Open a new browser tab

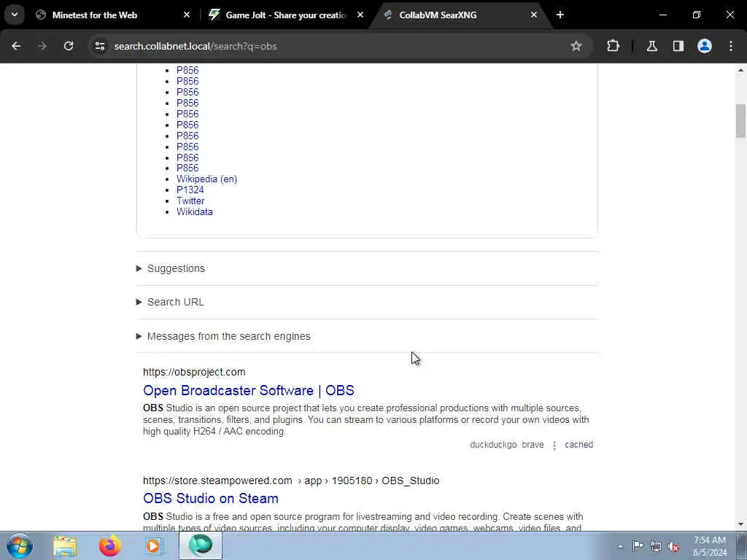click(560, 15)
